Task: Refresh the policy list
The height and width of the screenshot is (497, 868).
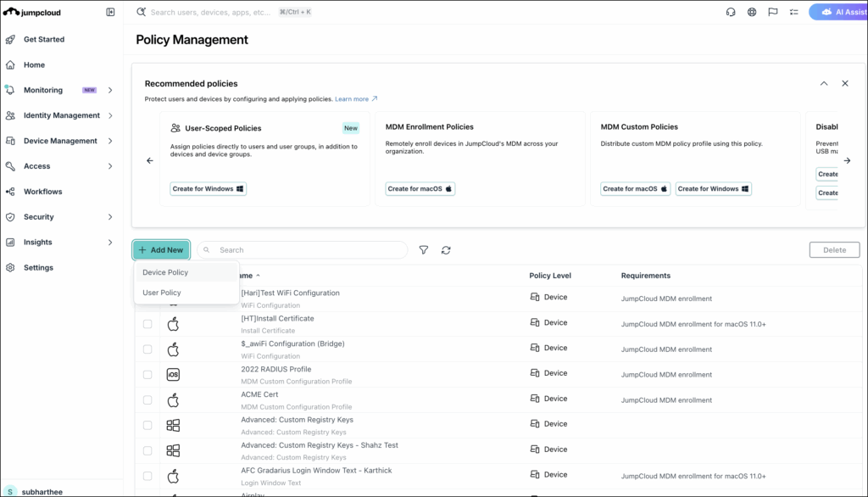Action: (x=446, y=250)
